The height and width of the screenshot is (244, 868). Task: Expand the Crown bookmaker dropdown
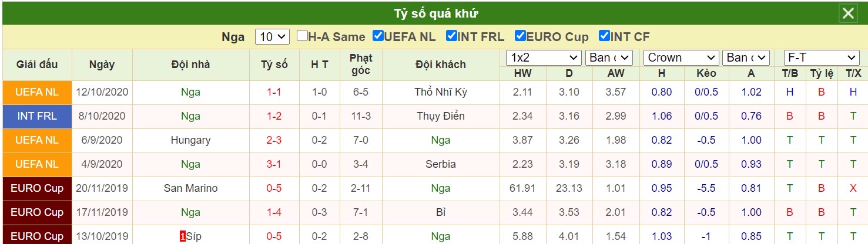click(x=682, y=58)
